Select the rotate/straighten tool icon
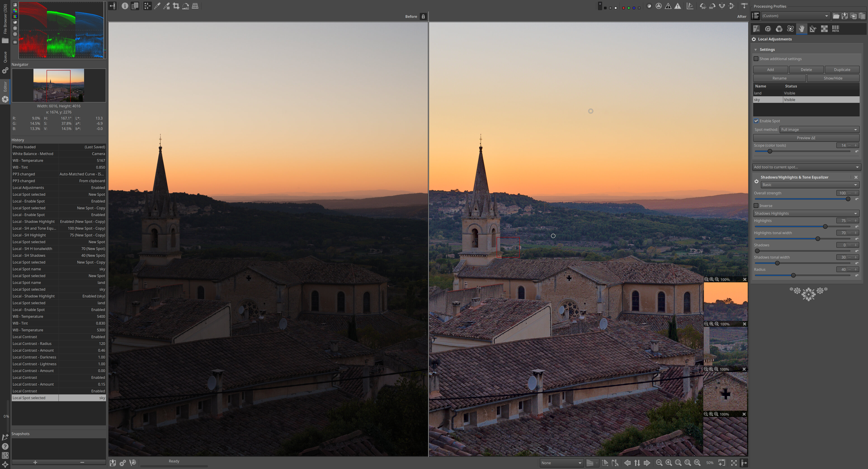 pos(186,6)
